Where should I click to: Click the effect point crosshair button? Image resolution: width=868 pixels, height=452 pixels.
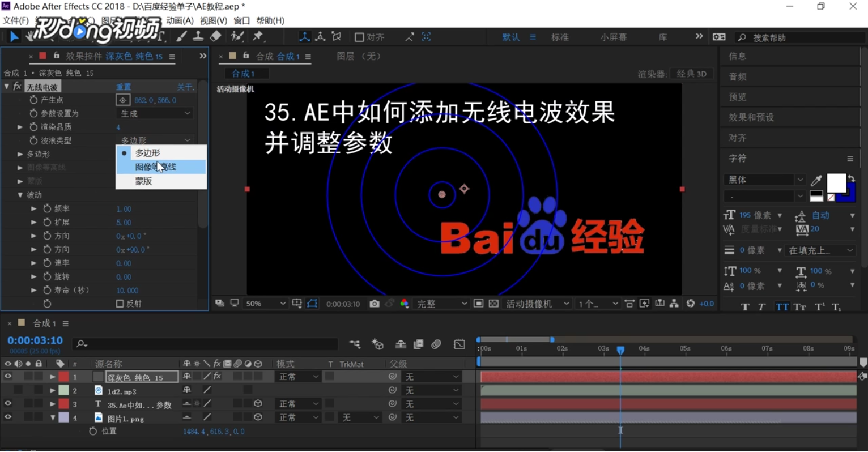pos(123,100)
